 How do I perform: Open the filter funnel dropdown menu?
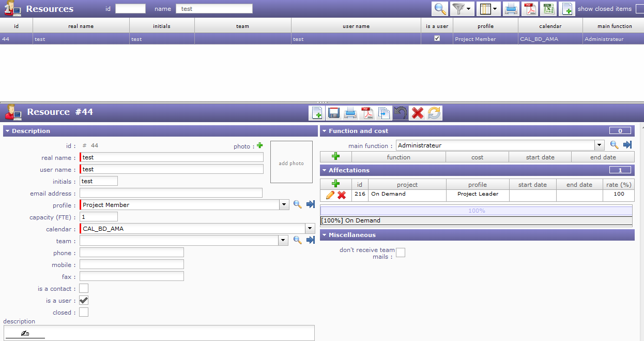[x=462, y=9]
